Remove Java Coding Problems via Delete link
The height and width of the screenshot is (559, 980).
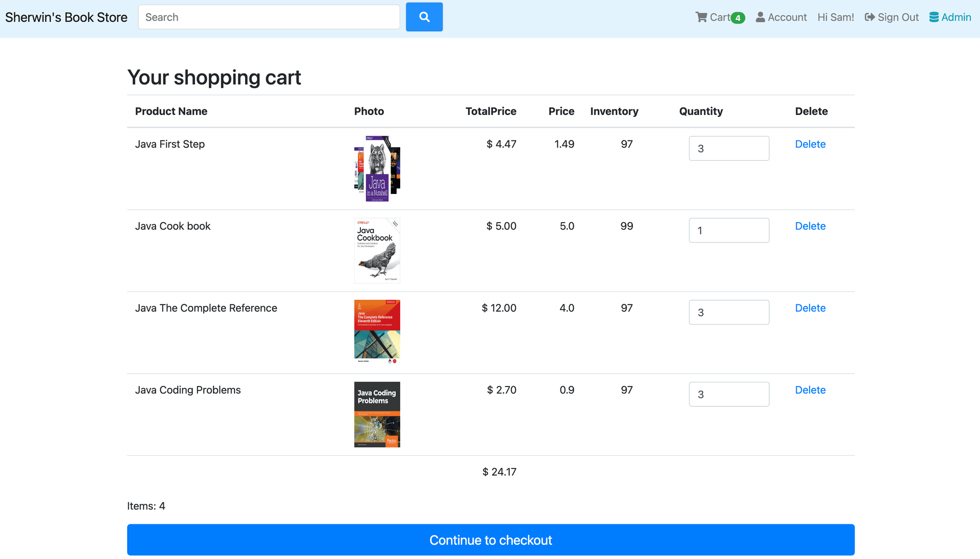click(x=810, y=390)
